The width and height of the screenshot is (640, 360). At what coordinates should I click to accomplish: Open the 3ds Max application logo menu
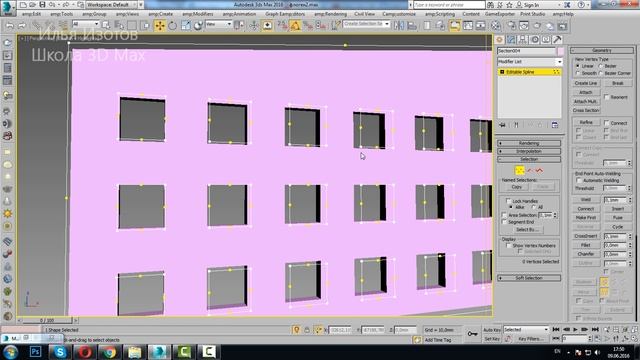pos(8,7)
